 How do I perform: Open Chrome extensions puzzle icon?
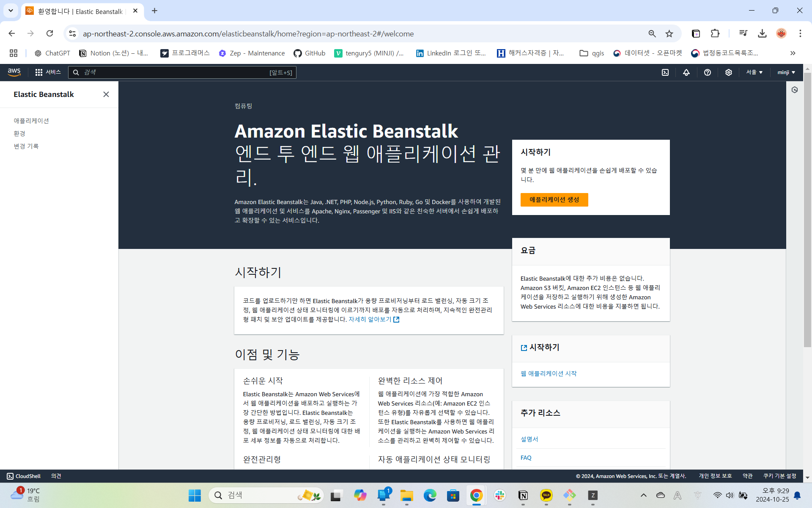715,33
